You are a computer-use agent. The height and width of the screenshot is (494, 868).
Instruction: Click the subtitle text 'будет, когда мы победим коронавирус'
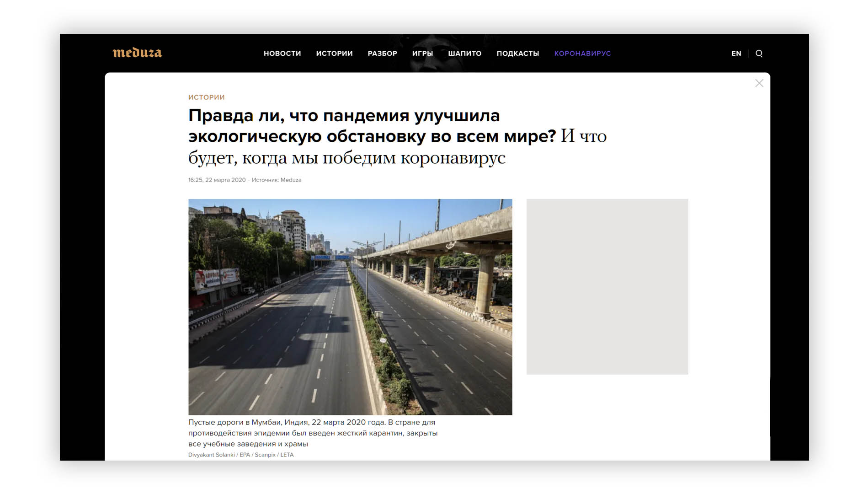(x=346, y=158)
